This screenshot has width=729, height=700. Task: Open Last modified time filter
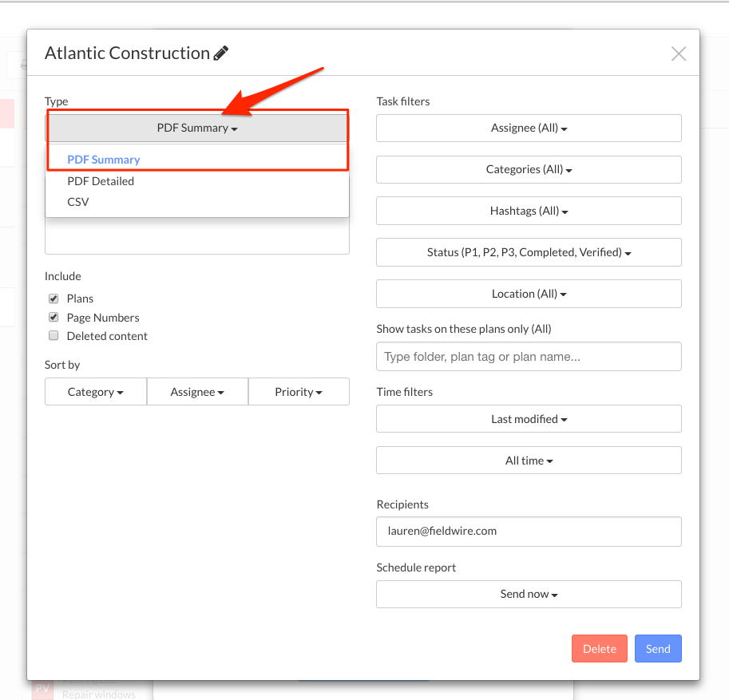tap(529, 419)
